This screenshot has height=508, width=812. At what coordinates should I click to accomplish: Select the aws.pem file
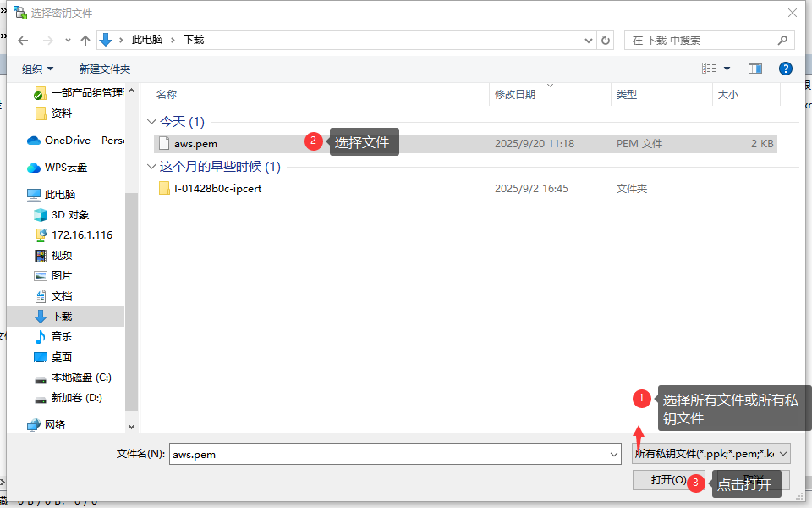195,144
